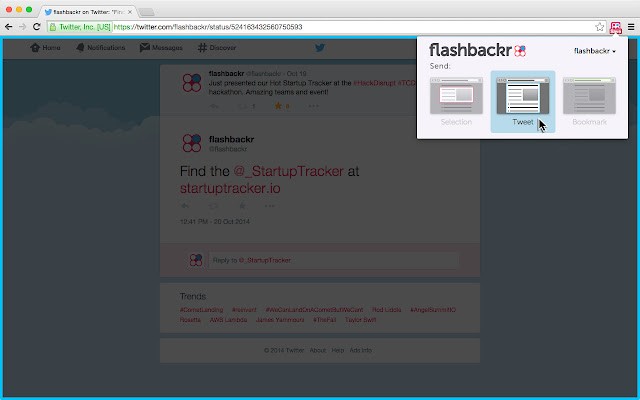Open the #HackDisrupt hashtag link
Image resolution: width=640 pixels, height=400 pixels.
pyautogui.click(x=374, y=83)
